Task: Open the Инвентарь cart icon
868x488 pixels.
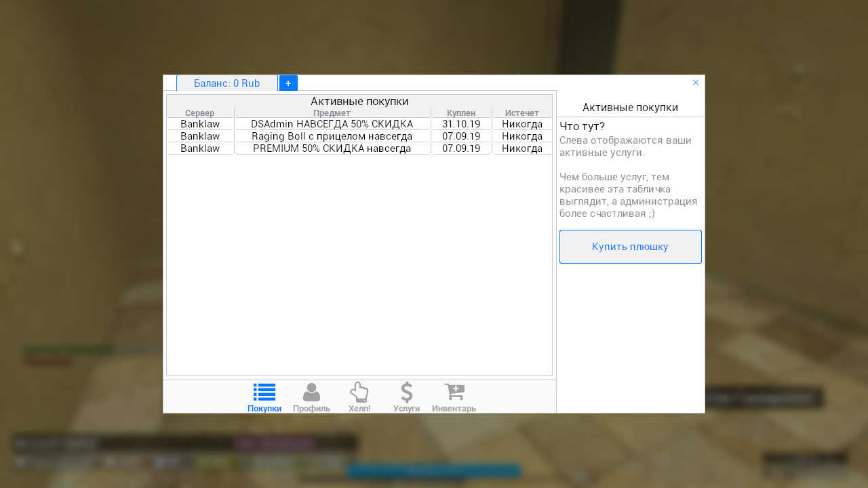Action: (x=454, y=392)
